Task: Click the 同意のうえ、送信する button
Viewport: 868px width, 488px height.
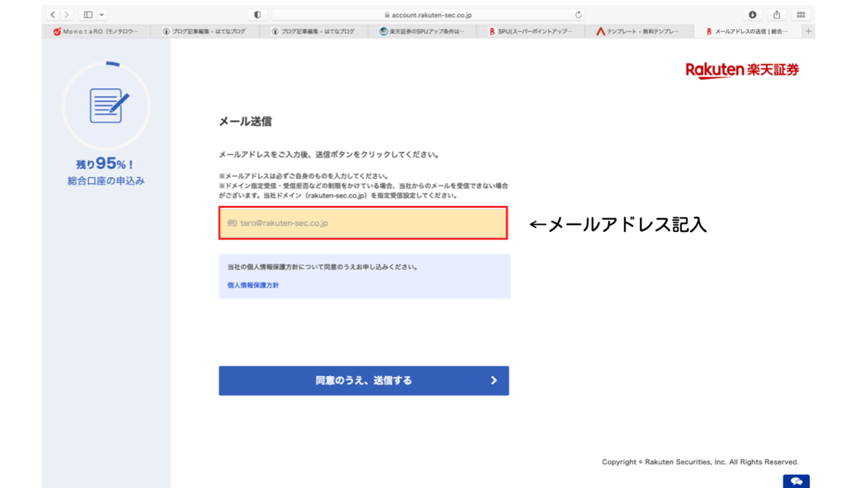Action: click(x=364, y=380)
